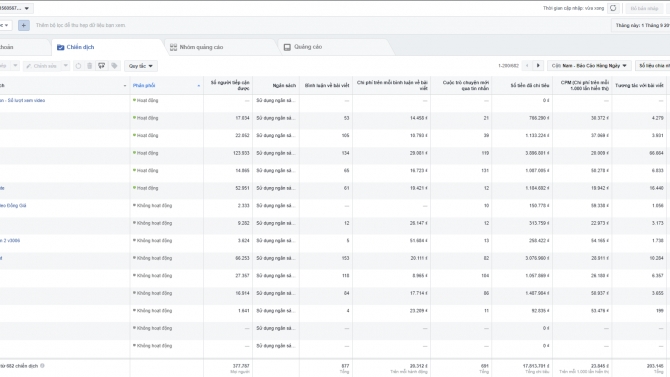Click post engagement value 16.440

pos(656,188)
